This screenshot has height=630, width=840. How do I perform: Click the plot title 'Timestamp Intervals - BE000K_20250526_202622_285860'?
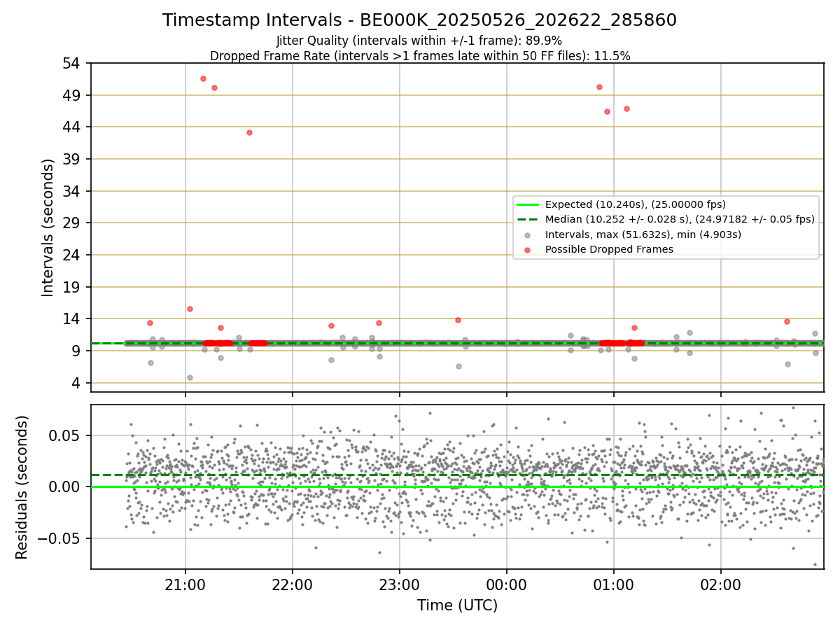[419, 20]
